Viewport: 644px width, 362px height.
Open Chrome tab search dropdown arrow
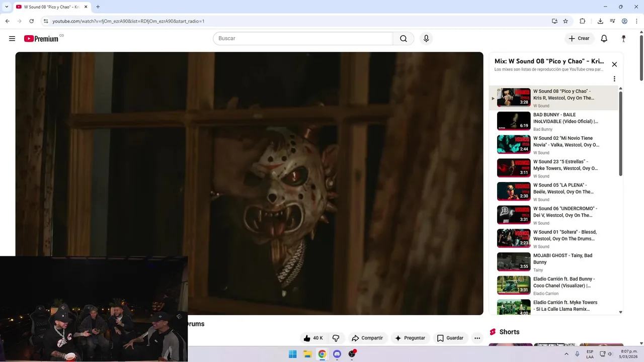click(x=7, y=7)
